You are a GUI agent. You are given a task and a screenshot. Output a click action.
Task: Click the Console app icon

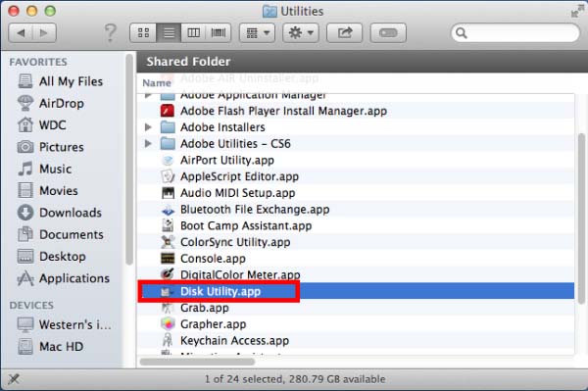(x=168, y=259)
